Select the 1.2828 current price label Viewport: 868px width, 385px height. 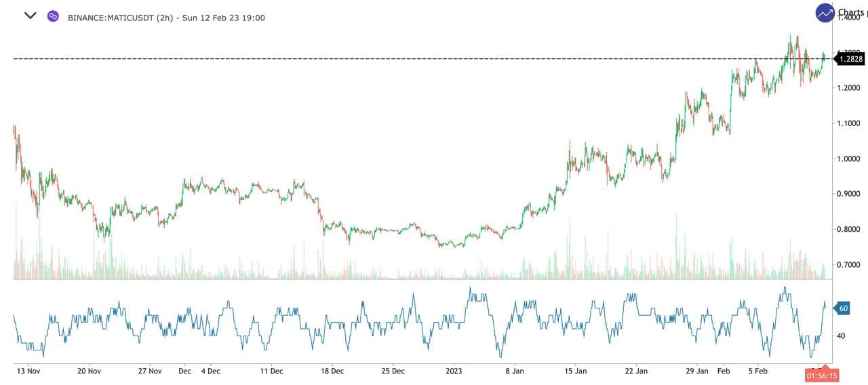coord(850,59)
